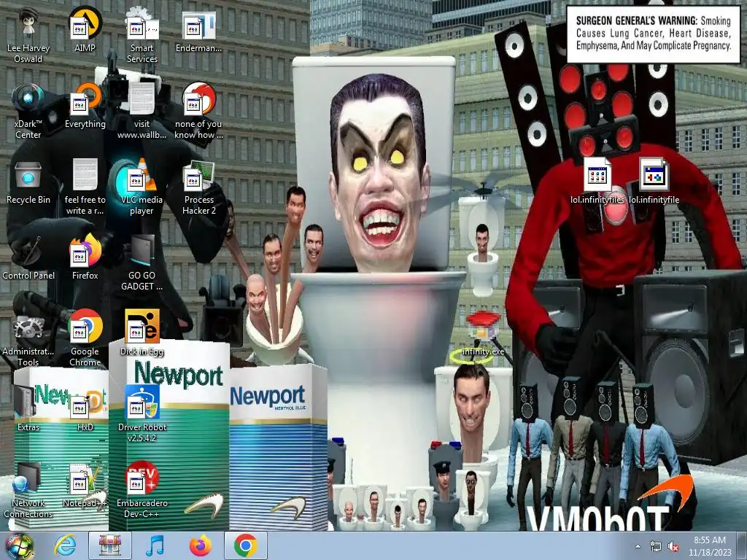Switch to Google Chrome on the taskbar
The width and height of the screenshot is (747, 560).
pos(245,545)
